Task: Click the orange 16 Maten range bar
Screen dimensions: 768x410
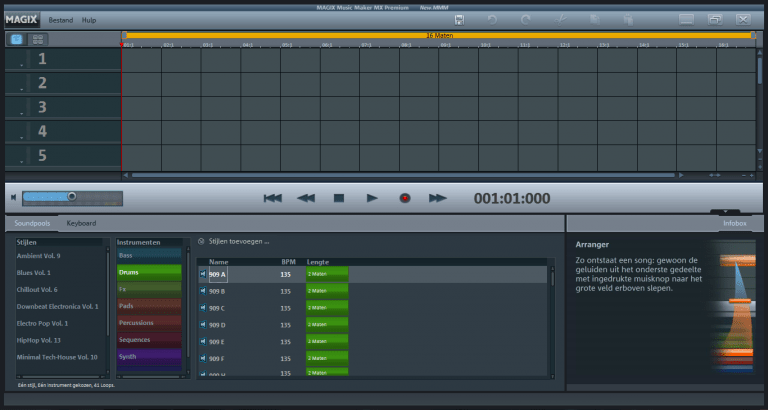Action: [439, 35]
